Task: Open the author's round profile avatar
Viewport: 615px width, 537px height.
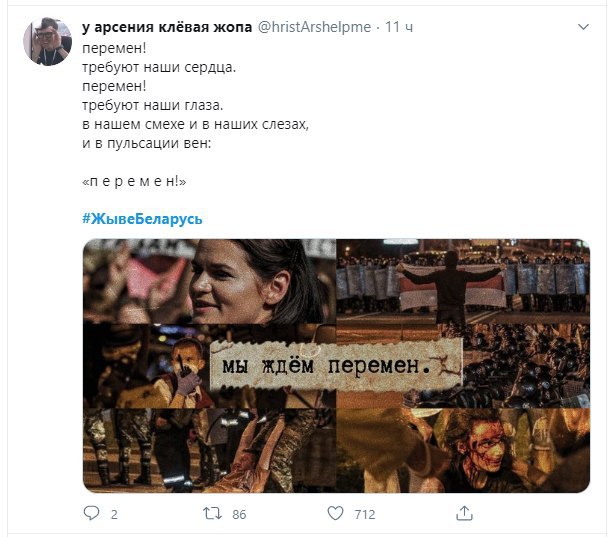Action: [x=47, y=42]
